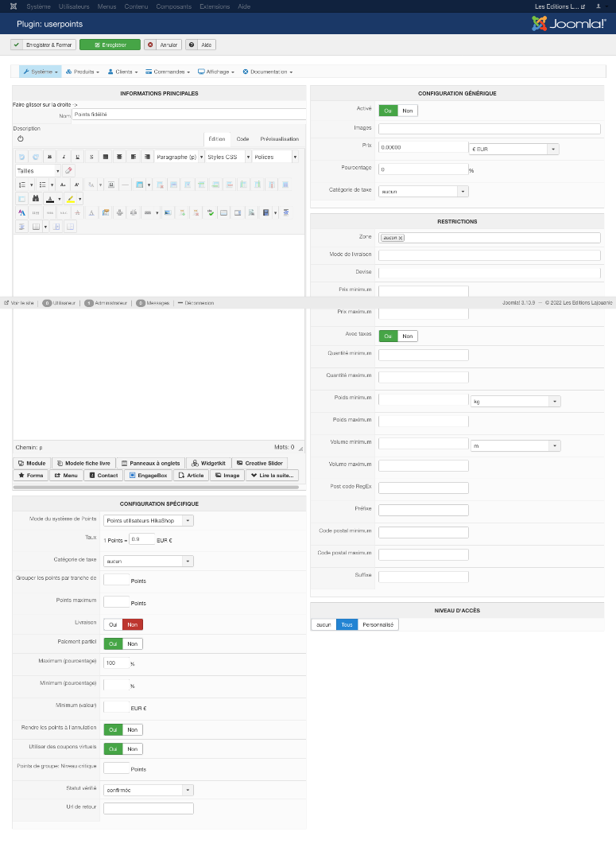Open the € EUR currency dropdown

(514, 149)
